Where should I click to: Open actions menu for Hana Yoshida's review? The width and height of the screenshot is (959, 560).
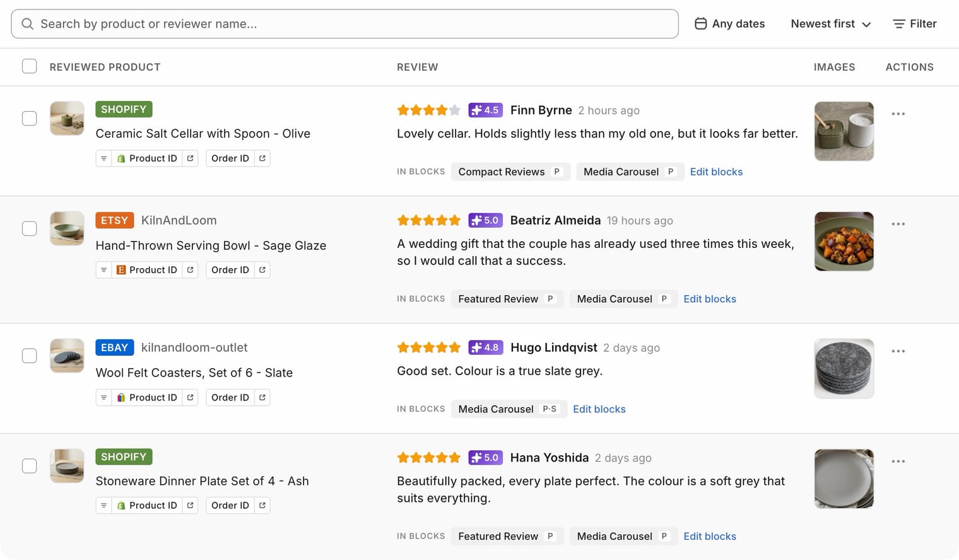(x=898, y=462)
